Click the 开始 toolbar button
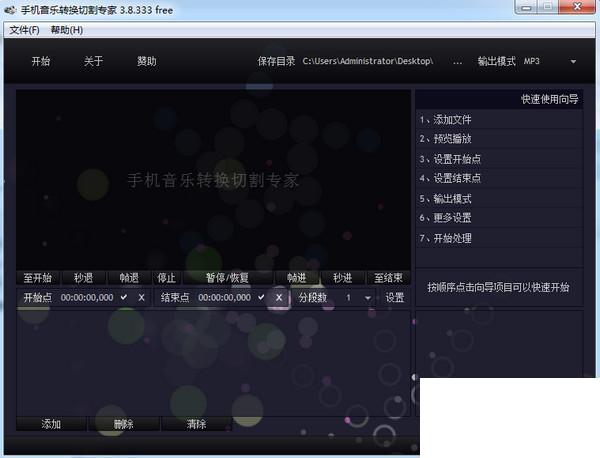 (x=41, y=61)
